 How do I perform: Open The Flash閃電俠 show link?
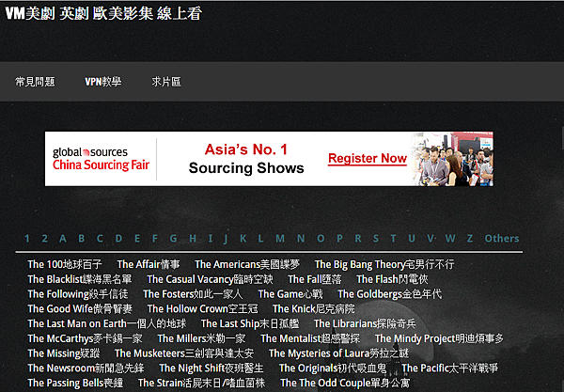(x=392, y=279)
